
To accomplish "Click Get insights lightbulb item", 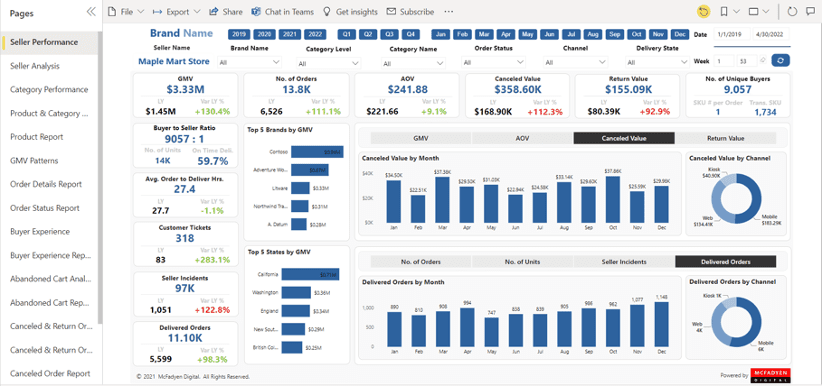I will click(x=350, y=12).
